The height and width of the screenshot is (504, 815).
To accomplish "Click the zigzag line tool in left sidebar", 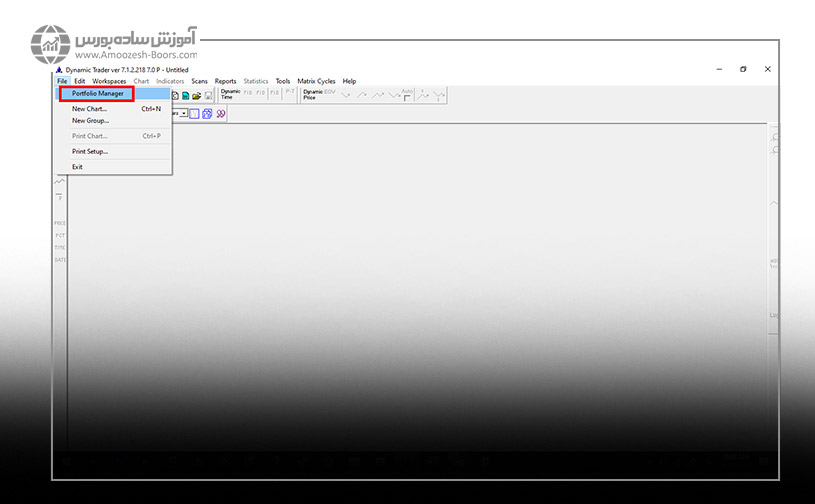I will click(x=60, y=182).
